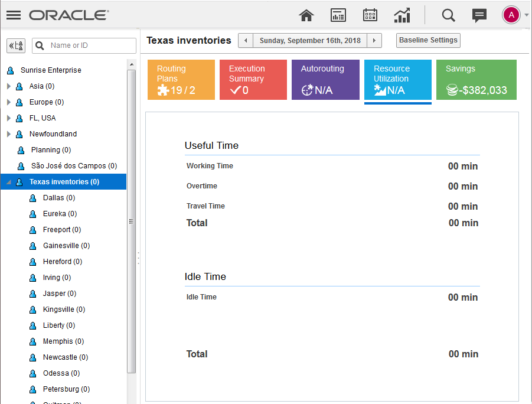Screen dimensions: 532x404
Task: Click the Kingsville bucket icon
Action: [33, 310]
